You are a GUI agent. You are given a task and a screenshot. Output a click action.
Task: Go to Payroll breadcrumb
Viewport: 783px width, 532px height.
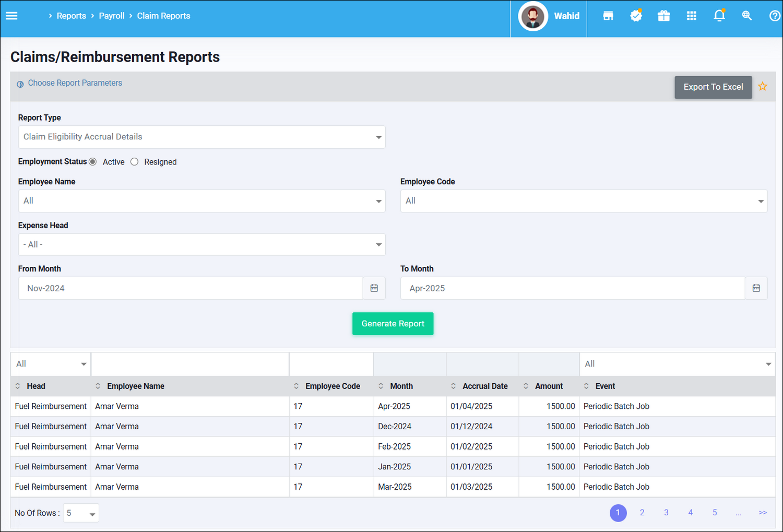(112, 16)
